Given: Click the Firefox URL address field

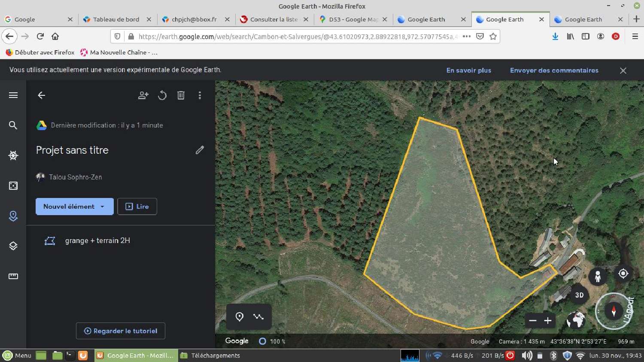Looking at the screenshot, I should pyautogui.click(x=299, y=37).
